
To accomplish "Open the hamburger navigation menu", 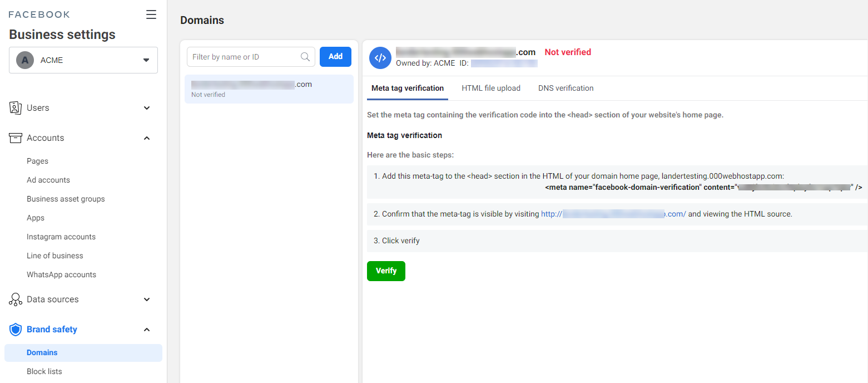I will (x=151, y=14).
